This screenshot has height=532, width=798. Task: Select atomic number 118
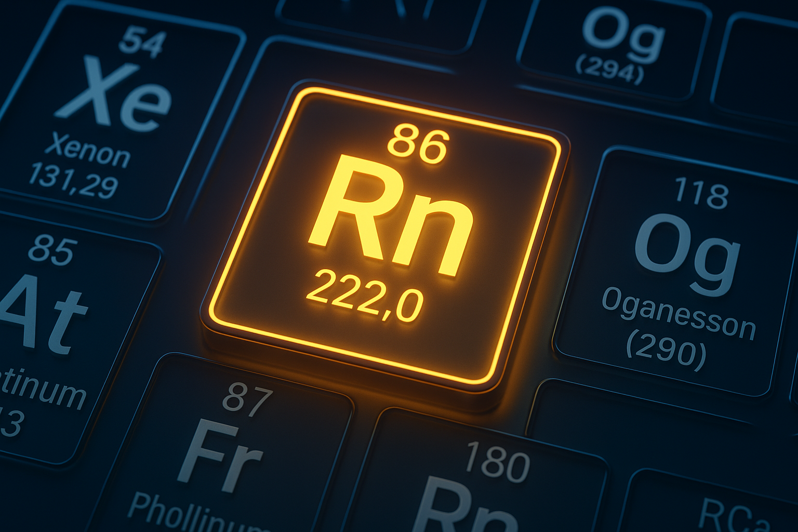point(701,193)
